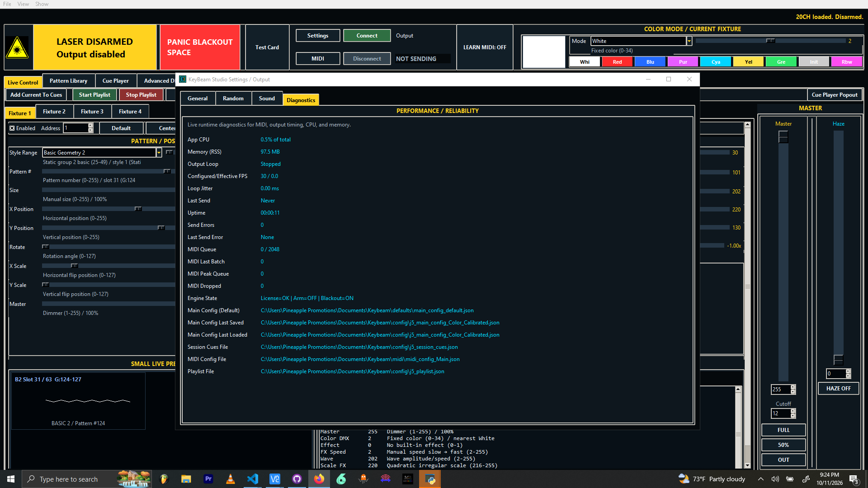Select the Red color swatch
The width and height of the screenshot is (868, 488).
[x=617, y=62]
